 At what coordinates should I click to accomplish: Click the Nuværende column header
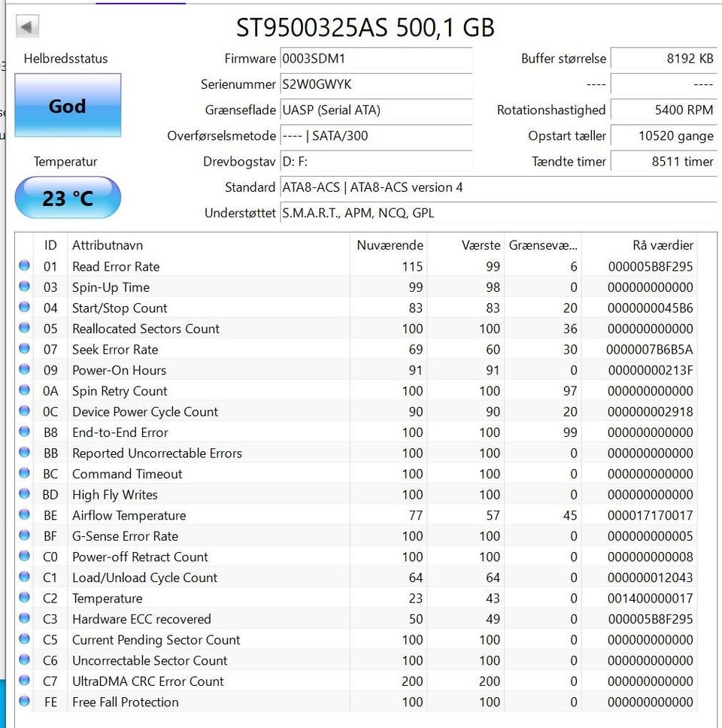click(x=390, y=245)
